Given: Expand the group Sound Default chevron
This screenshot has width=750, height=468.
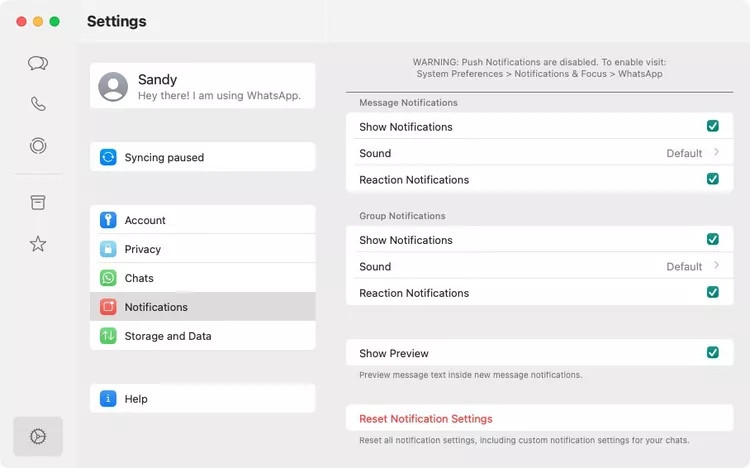Looking at the screenshot, I should [717, 266].
